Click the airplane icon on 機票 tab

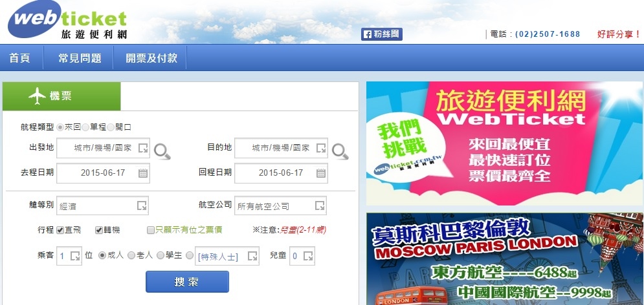click(37, 96)
